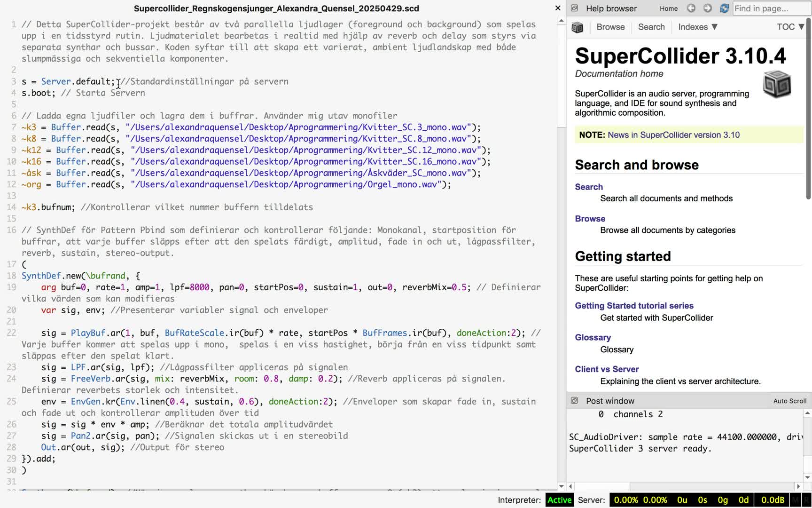Close the Supercollider_Regnskogensjunger document tab
The height and width of the screenshot is (508, 812).
pos(558,8)
